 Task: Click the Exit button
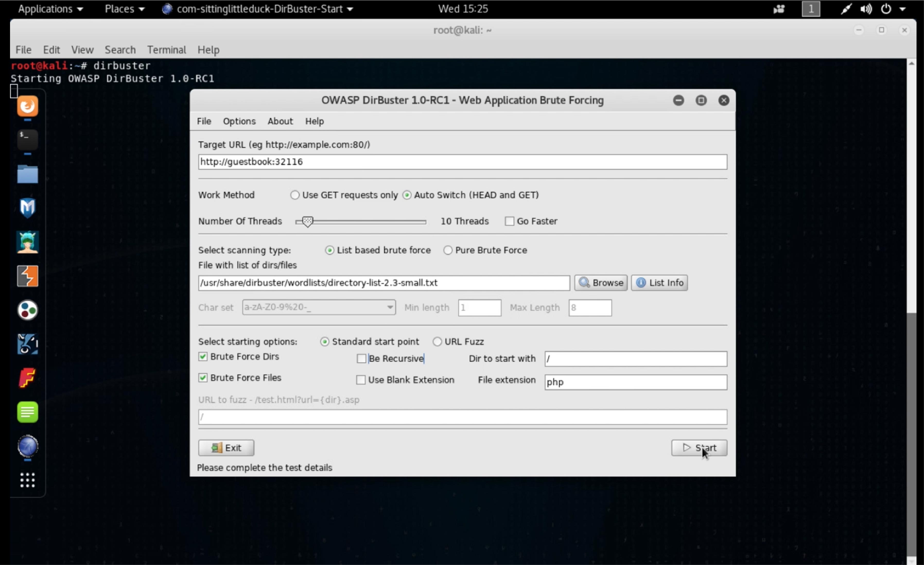pyautogui.click(x=226, y=448)
